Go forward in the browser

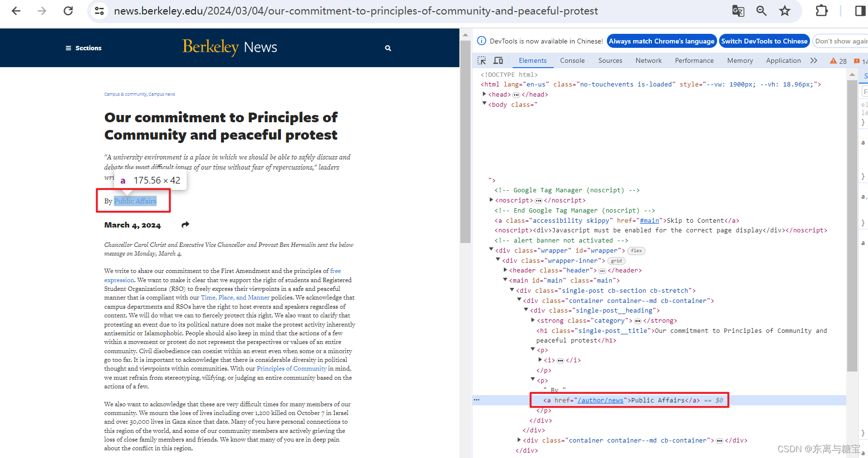tap(42, 11)
